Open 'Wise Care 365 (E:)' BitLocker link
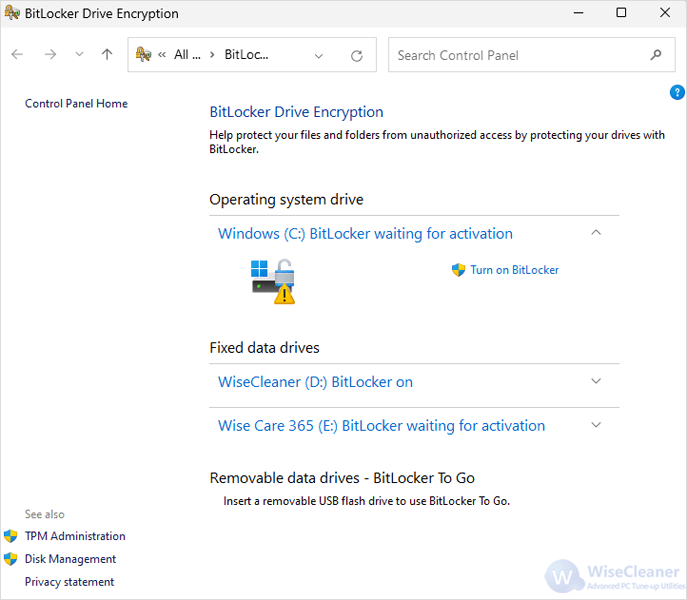Screen dimensions: 687x600 (x=382, y=426)
